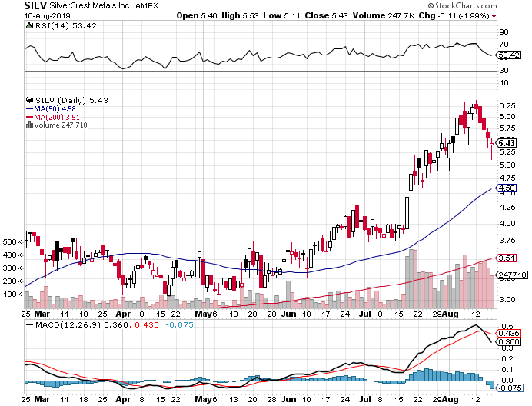Click the MA(200) 3.51 legend entry
Screen dimensions: 532x406
coord(53,118)
